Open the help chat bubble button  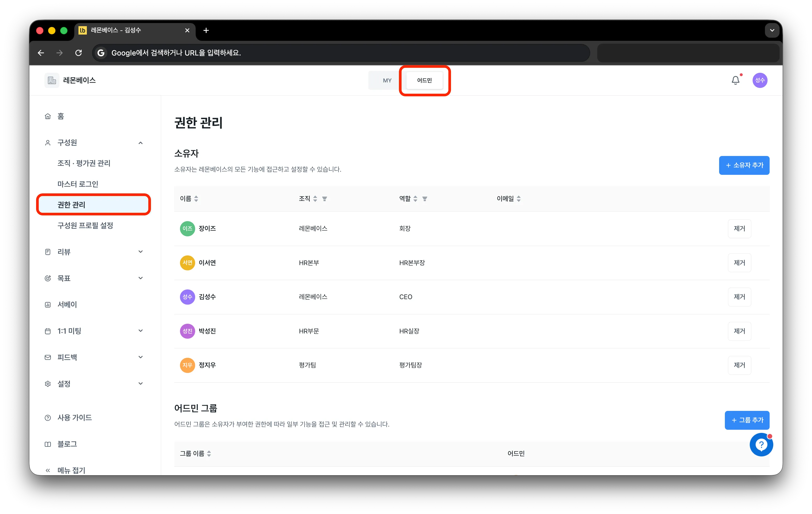click(x=761, y=445)
